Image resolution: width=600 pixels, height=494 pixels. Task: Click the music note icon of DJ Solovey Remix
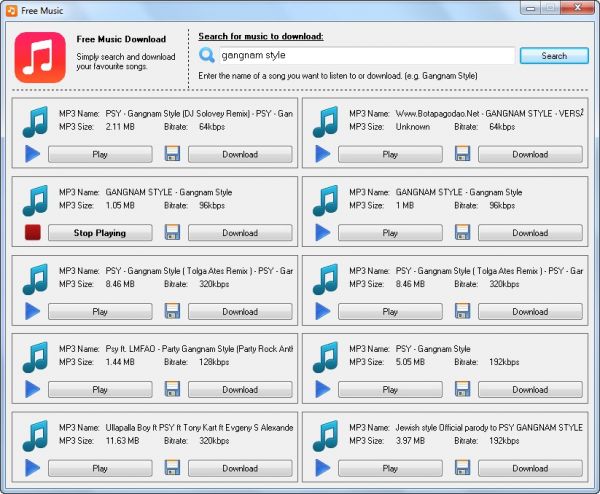click(x=35, y=122)
